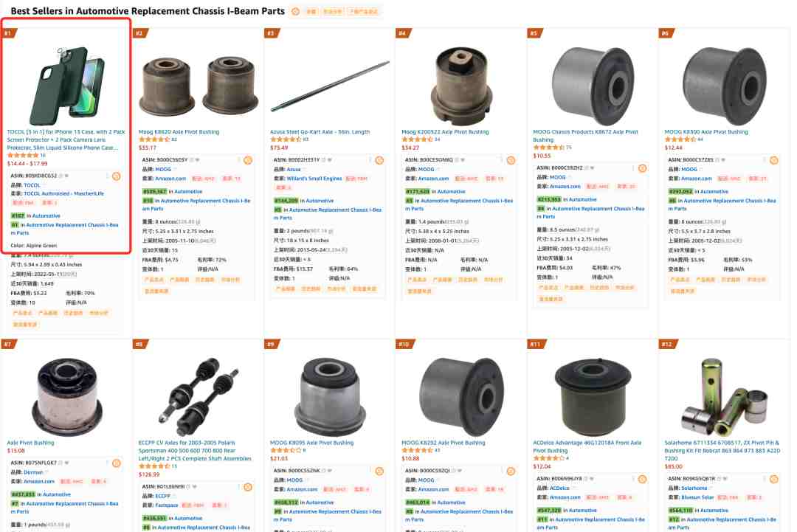Open Moog K8620 Axle Pivot Bushing title
Image resolution: width=797 pixels, height=532 pixels.
point(179,131)
